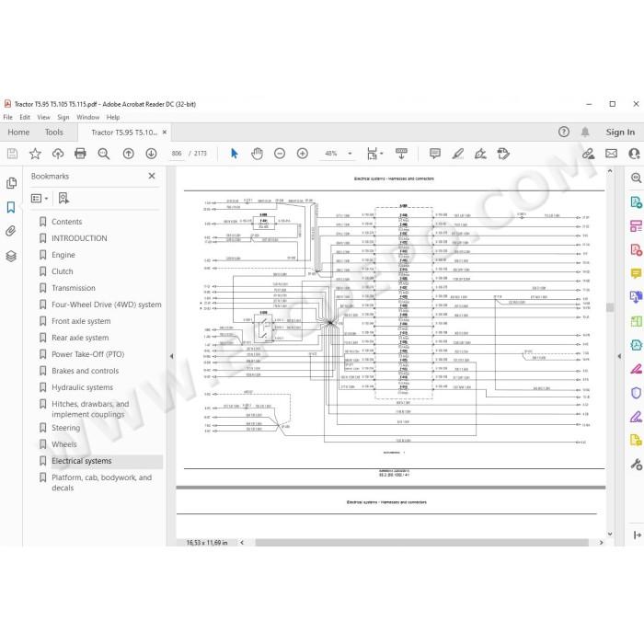The width and height of the screenshot is (644, 644).
Task: Select the Highlight text tool
Action: click(x=457, y=154)
